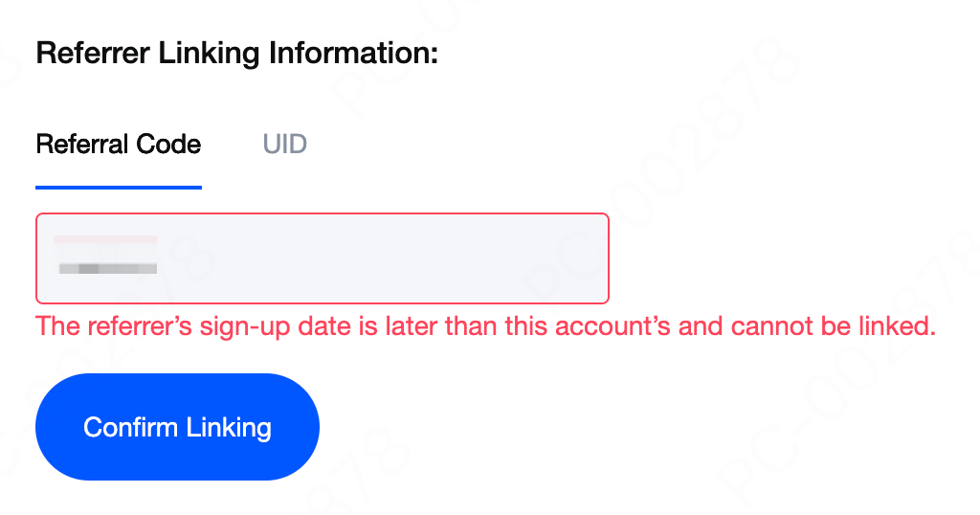
Task: Click the blurred referral code value
Action: (107, 269)
